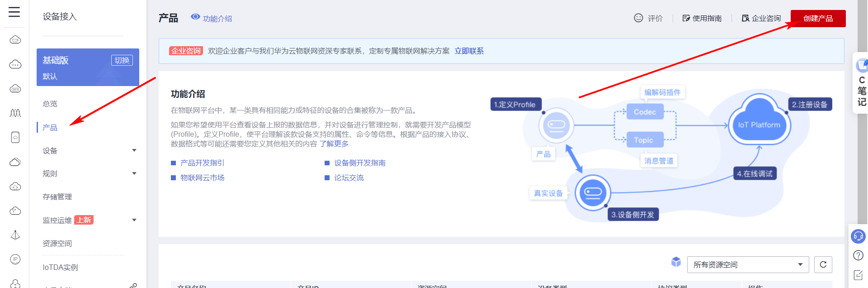Click the 4.在线调试 diagram label
The width and height of the screenshot is (868, 288).
coord(755,173)
